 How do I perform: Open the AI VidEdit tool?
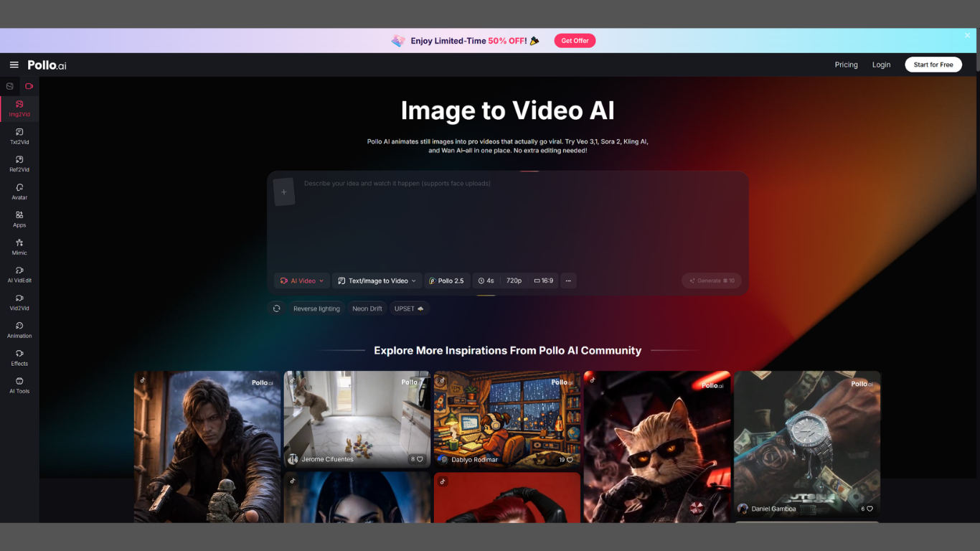point(19,275)
